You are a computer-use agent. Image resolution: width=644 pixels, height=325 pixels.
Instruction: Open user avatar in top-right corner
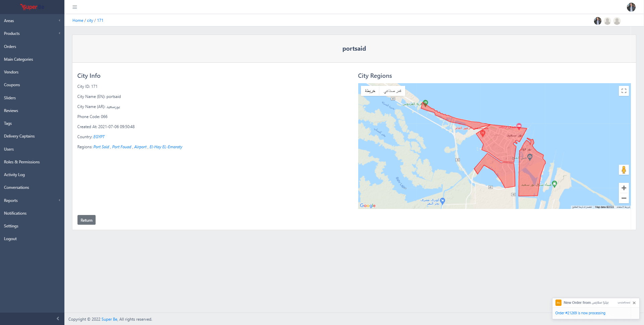coord(631,7)
